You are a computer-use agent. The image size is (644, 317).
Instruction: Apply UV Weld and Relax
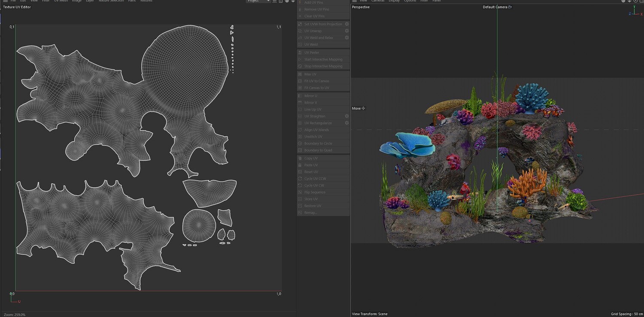click(323, 38)
